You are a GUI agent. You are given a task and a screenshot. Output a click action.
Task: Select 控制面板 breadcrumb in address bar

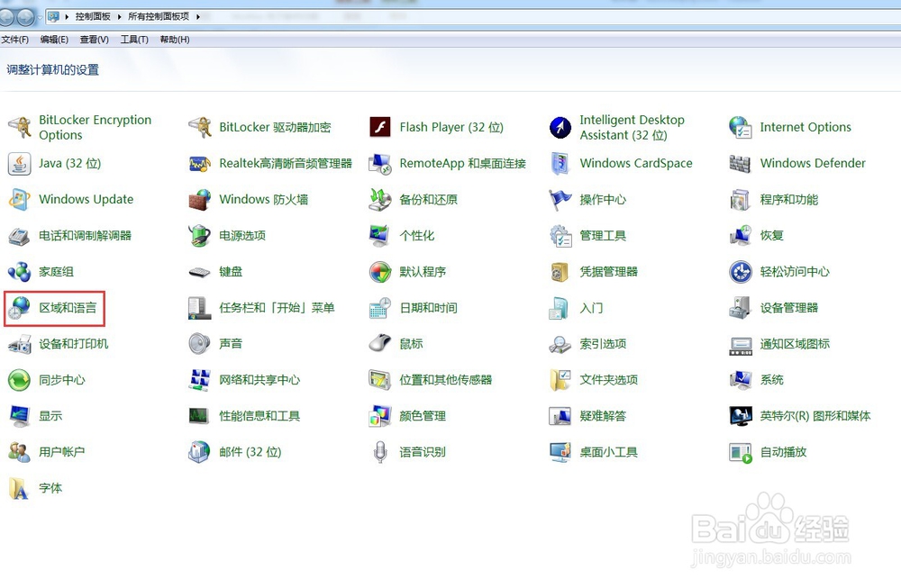93,16
